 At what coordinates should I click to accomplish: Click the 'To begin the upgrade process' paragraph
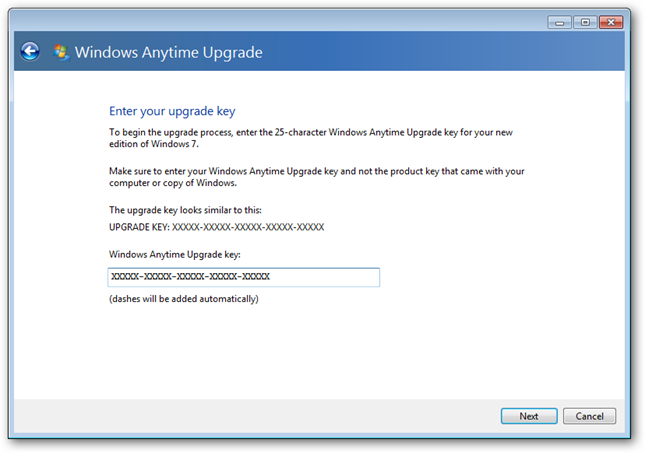click(x=311, y=138)
